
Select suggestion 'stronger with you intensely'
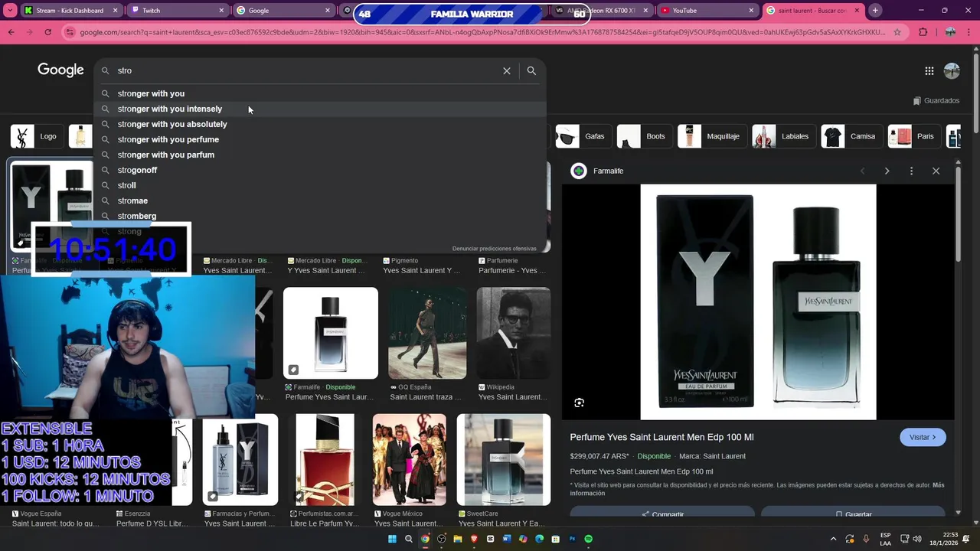pos(320,109)
